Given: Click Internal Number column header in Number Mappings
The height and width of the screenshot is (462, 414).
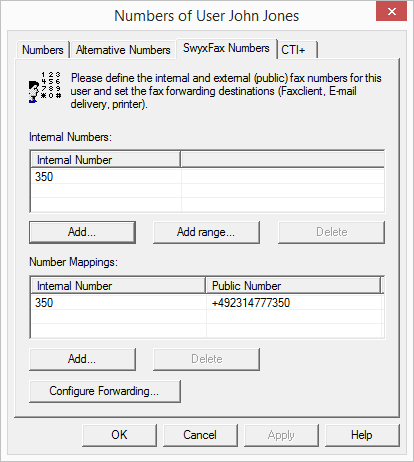Looking at the screenshot, I should coord(118,286).
